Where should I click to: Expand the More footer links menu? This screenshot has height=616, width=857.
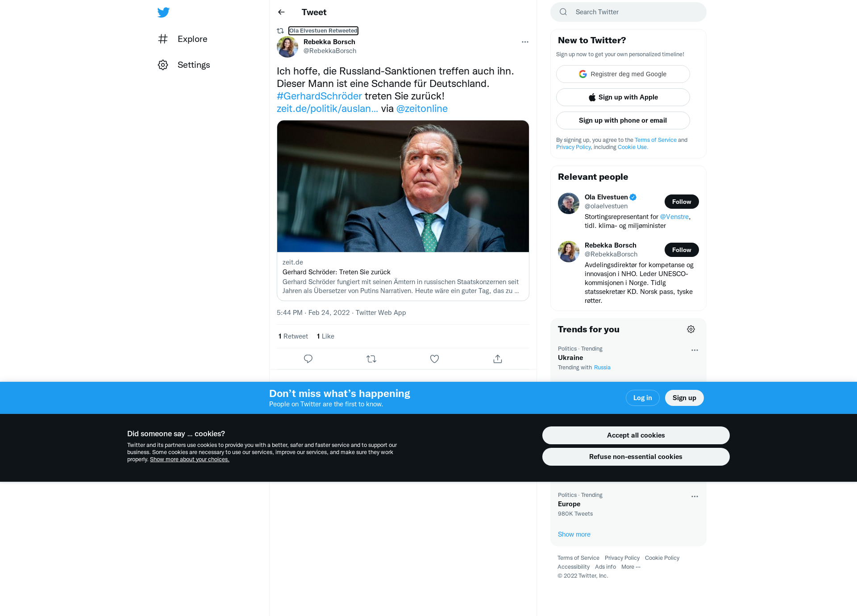[631, 567]
